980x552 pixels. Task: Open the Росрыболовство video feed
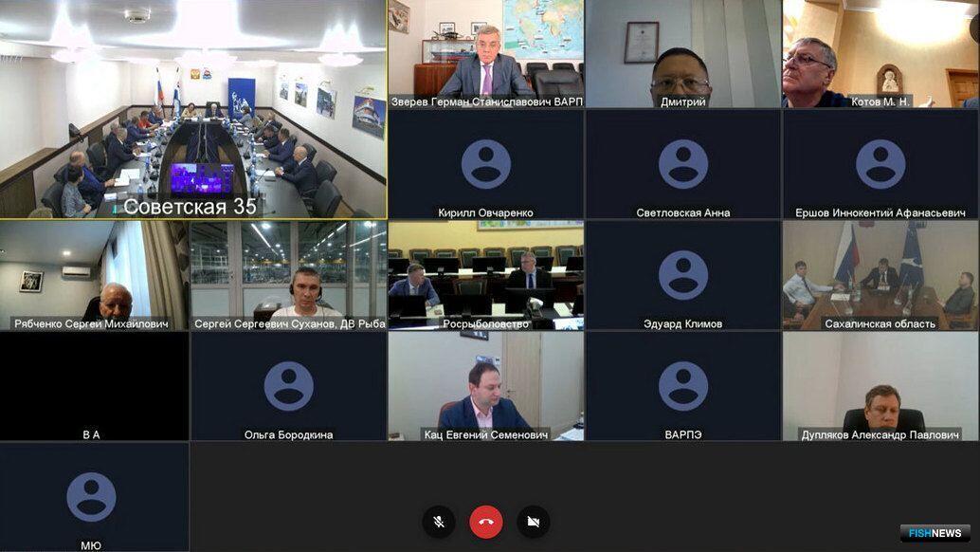tap(485, 275)
